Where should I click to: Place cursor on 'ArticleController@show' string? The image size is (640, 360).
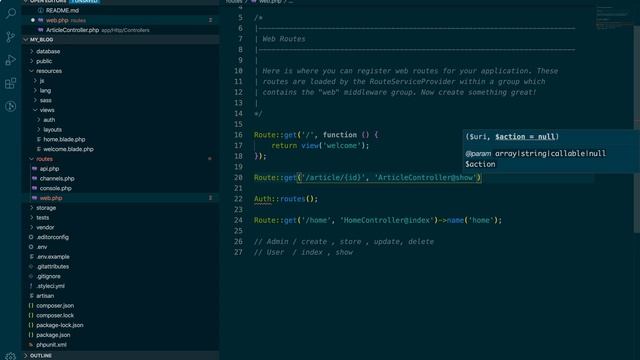(425, 178)
